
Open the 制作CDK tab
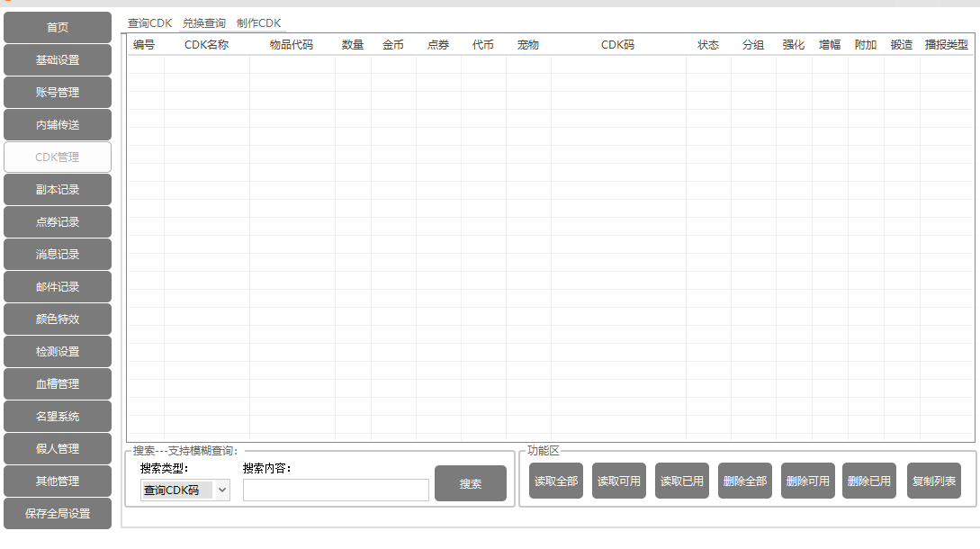click(259, 22)
